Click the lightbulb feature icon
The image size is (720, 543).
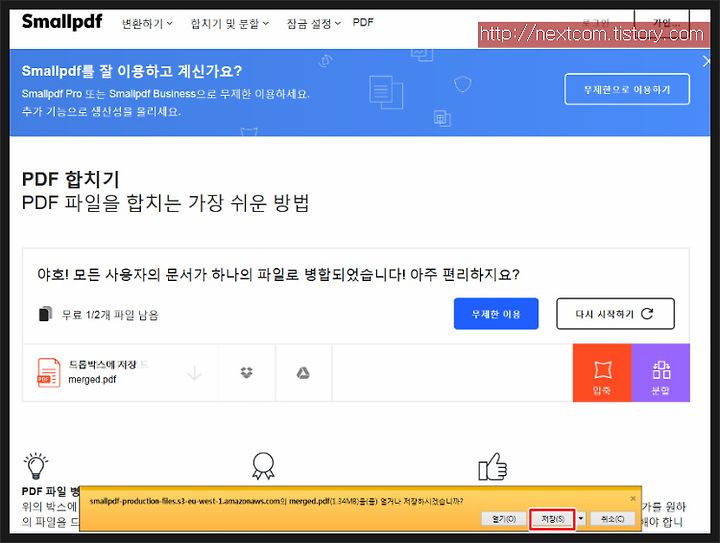(36, 466)
